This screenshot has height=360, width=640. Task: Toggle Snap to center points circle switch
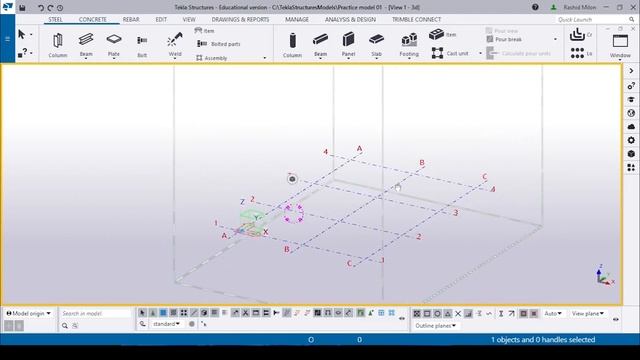437,313
